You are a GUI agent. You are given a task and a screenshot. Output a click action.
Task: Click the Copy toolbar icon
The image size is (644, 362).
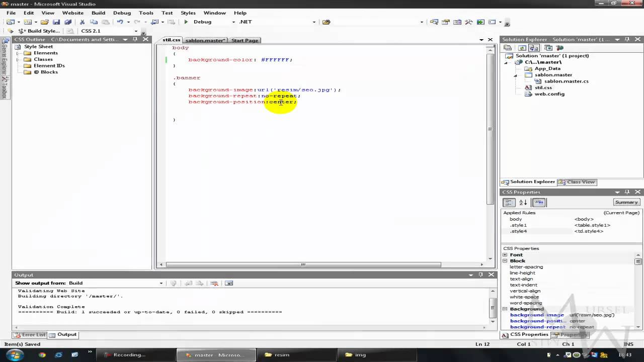94,22
